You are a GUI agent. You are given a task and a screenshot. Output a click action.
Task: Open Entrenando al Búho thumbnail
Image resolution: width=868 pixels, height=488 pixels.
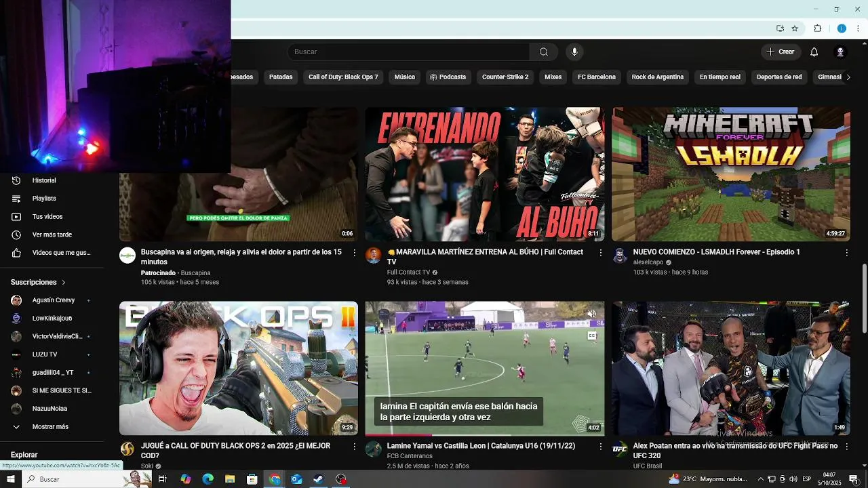[x=484, y=174]
